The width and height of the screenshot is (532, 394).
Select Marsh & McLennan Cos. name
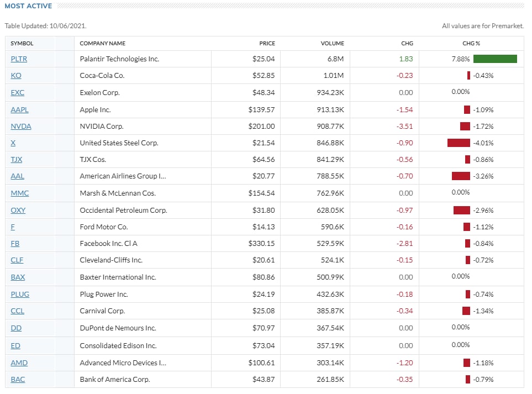pos(118,193)
